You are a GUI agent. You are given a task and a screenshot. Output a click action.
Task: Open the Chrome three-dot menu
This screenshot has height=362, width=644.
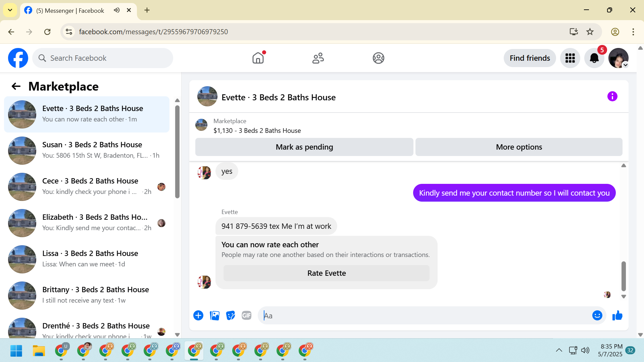pyautogui.click(x=633, y=32)
